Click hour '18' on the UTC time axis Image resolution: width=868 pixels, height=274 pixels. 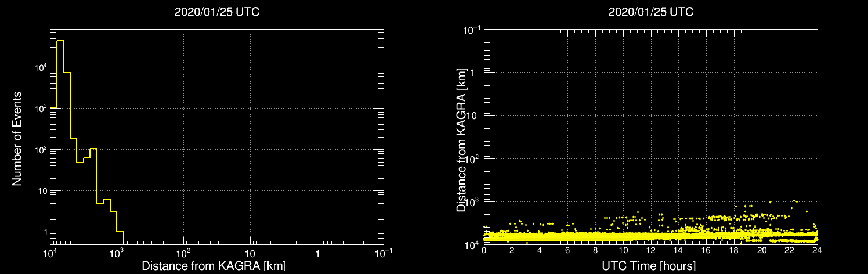pos(734,251)
